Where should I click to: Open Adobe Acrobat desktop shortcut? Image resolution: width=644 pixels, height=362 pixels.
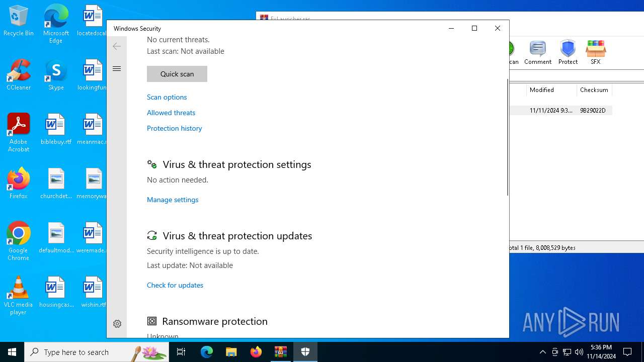coord(19,133)
